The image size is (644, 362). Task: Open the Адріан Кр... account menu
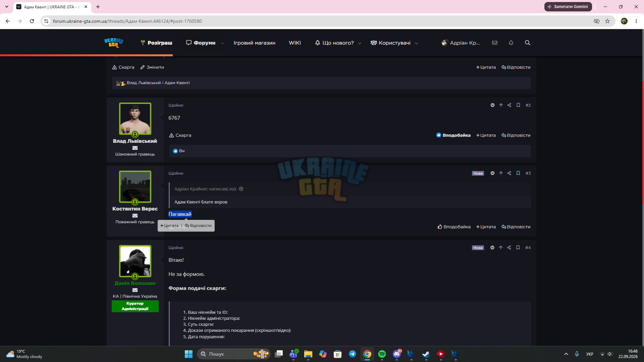click(x=461, y=43)
